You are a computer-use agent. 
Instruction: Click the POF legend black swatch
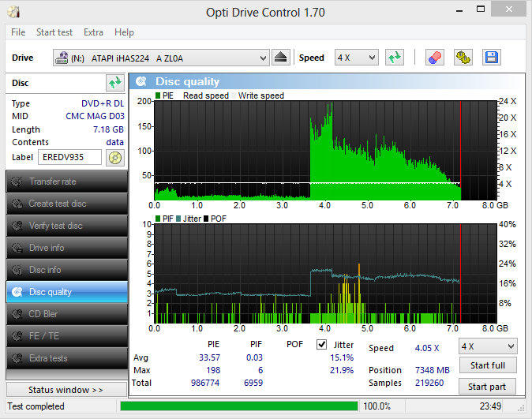coord(206,219)
